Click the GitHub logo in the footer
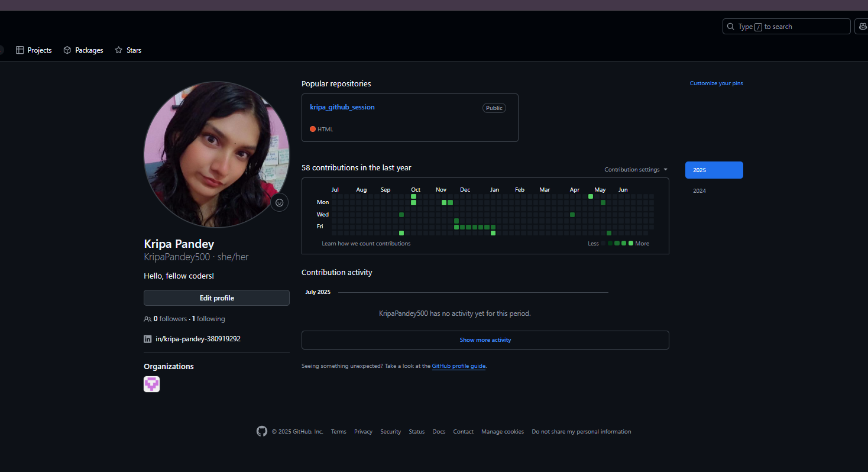Viewport: 868px width, 472px height. point(262,431)
